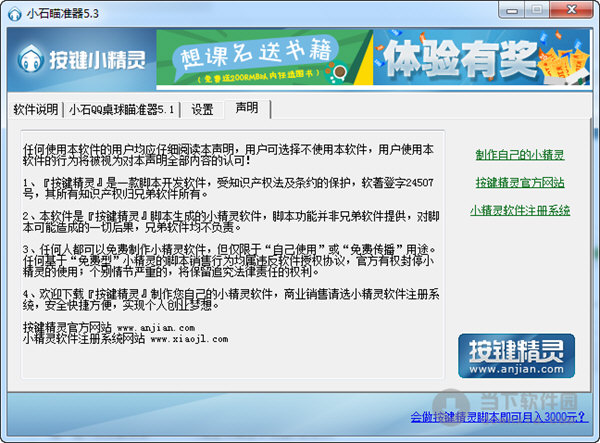
Task: Click statement paragraph 4 beginning 欢迎下载
Action: [231, 300]
